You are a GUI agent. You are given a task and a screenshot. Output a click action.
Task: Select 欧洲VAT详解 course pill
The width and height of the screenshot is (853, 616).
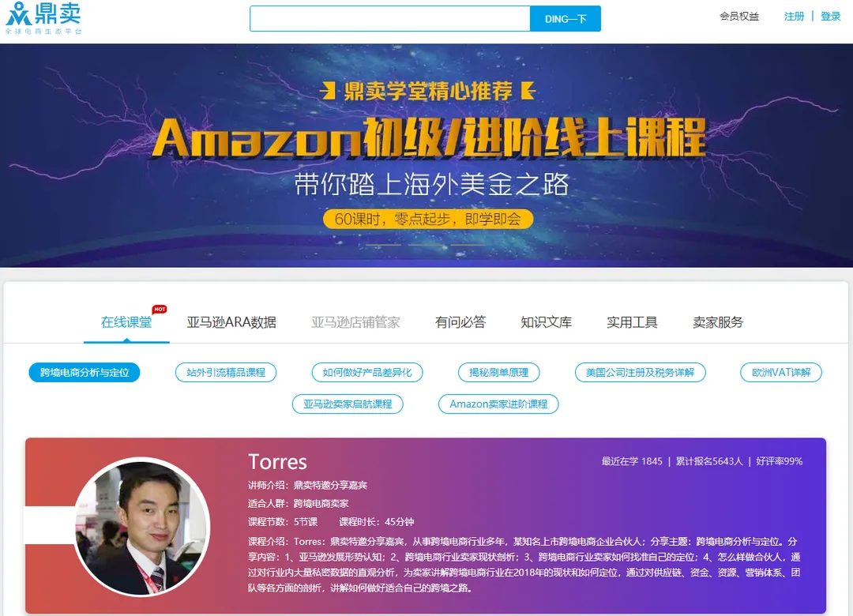click(x=781, y=372)
